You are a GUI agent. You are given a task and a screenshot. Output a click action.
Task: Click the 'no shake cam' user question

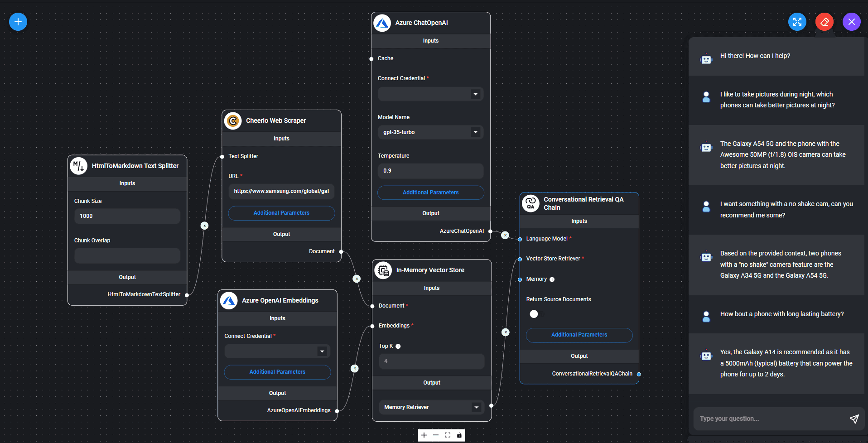tap(787, 210)
